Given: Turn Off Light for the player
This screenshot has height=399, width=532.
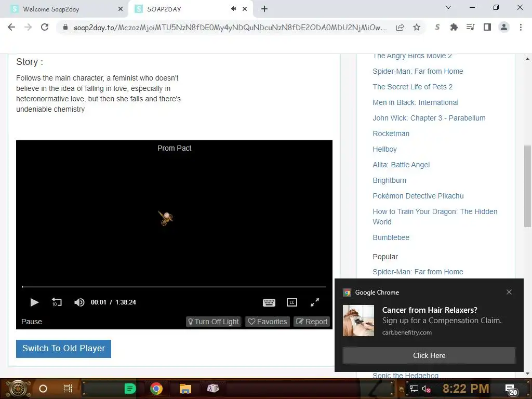Looking at the screenshot, I should pyautogui.click(x=214, y=322).
